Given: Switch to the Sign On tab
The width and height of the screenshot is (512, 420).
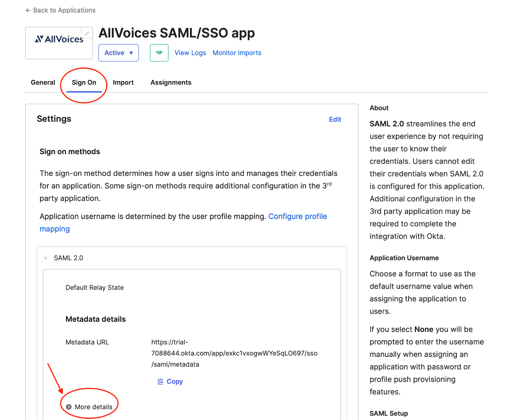Looking at the screenshot, I should pyautogui.click(x=84, y=83).
